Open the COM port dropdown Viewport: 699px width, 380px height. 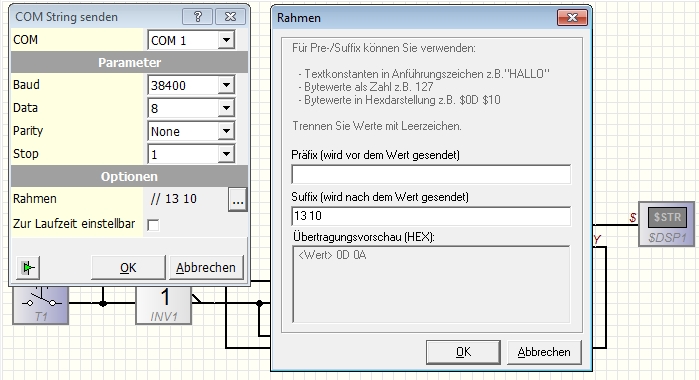click(x=226, y=40)
